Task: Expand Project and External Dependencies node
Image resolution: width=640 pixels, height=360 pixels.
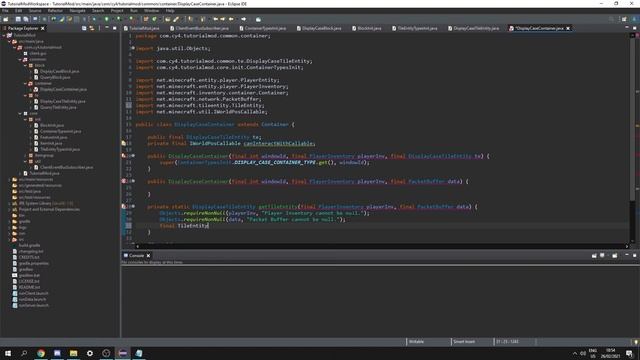Action: pos(9,209)
